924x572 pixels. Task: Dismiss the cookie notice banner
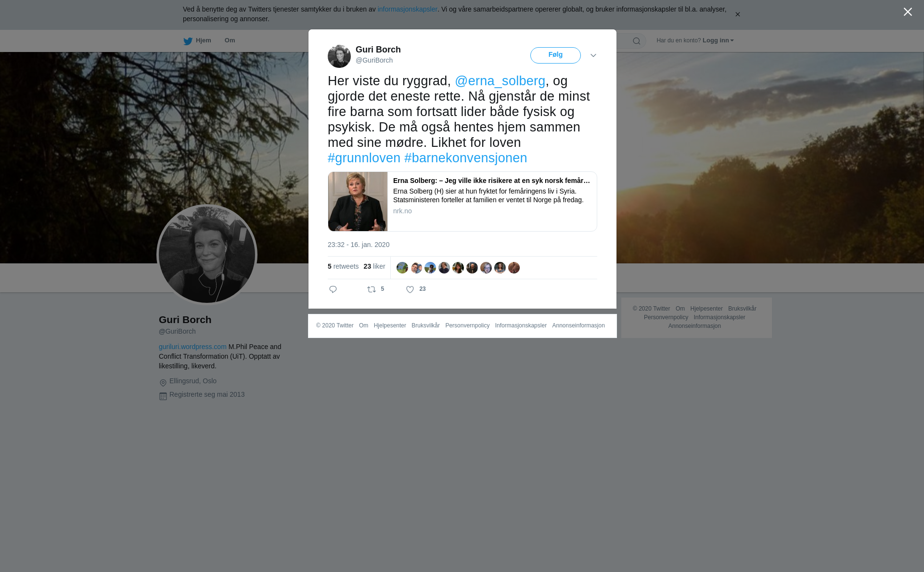(737, 14)
